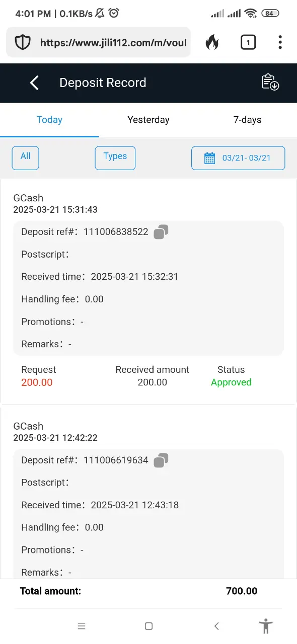Tap the accessibility figure icon
This screenshot has height=644, width=297.
(x=266, y=626)
